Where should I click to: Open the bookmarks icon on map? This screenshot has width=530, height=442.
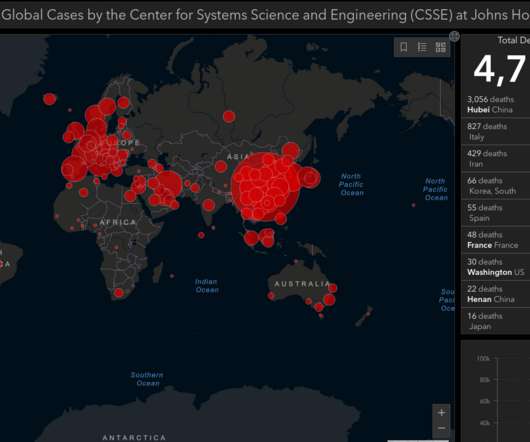(403, 47)
